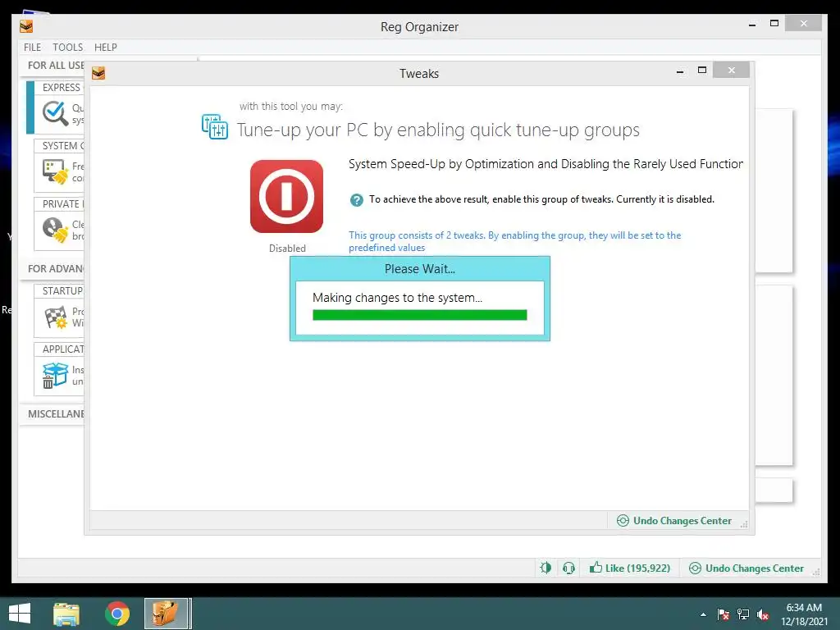840x630 pixels.
Task: Launch Google Chrome from the taskbar
Action: pos(117,614)
